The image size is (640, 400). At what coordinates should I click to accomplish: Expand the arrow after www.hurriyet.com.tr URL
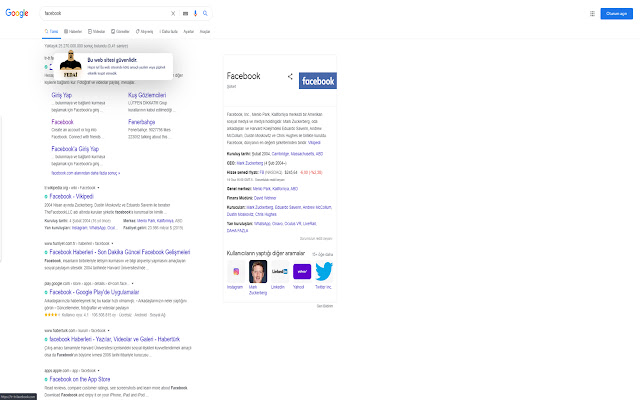click(112, 243)
